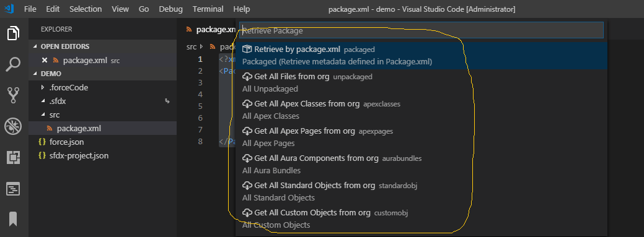Open the Selection menu
This screenshot has width=644, height=237.
pyautogui.click(x=86, y=9)
